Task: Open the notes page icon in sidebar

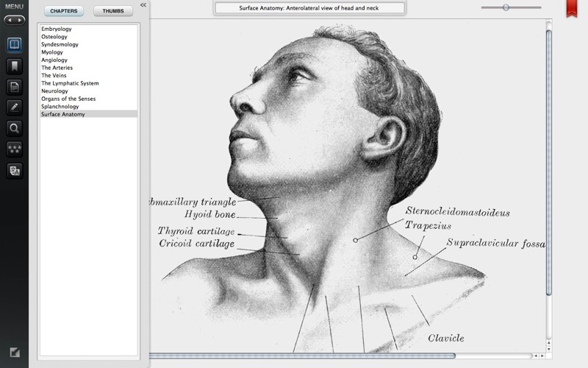Action: pos(14,87)
